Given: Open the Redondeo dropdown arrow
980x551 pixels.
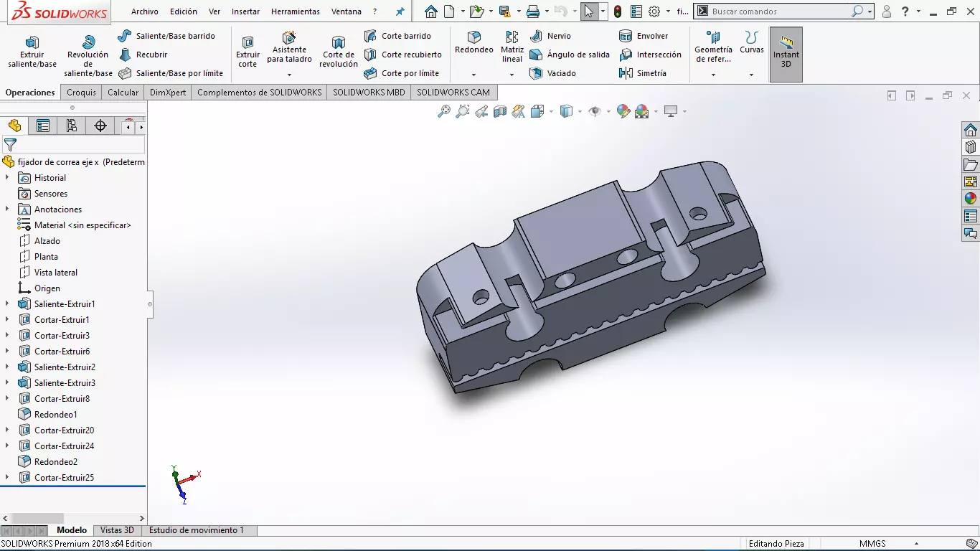Looking at the screenshot, I should (474, 75).
